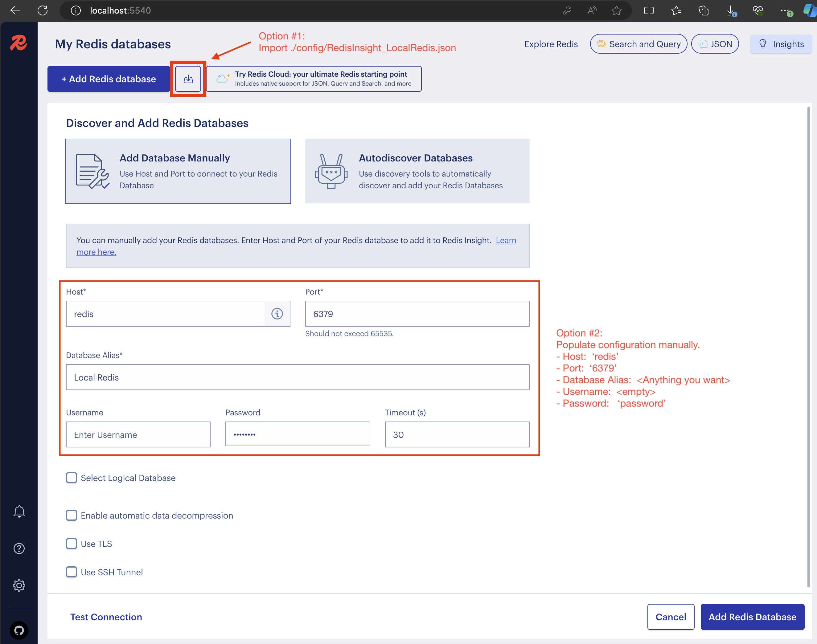Click into the Timeout field
817x644 pixels.
click(x=457, y=435)
